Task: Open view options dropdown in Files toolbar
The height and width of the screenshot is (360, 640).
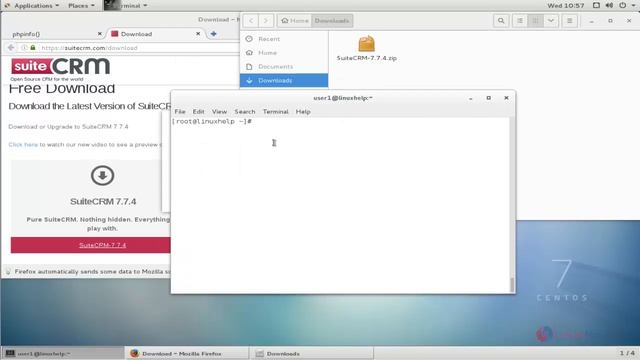Action: 551,20
